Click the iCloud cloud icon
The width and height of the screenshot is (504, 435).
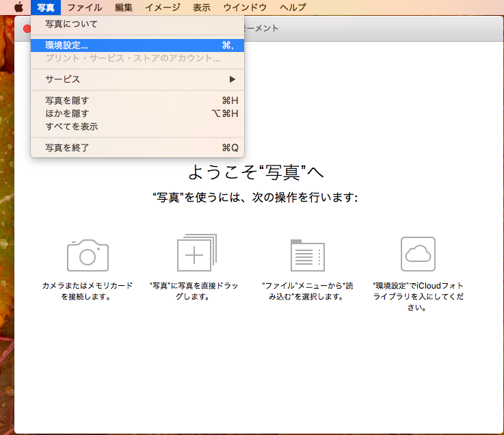[418, 254]
